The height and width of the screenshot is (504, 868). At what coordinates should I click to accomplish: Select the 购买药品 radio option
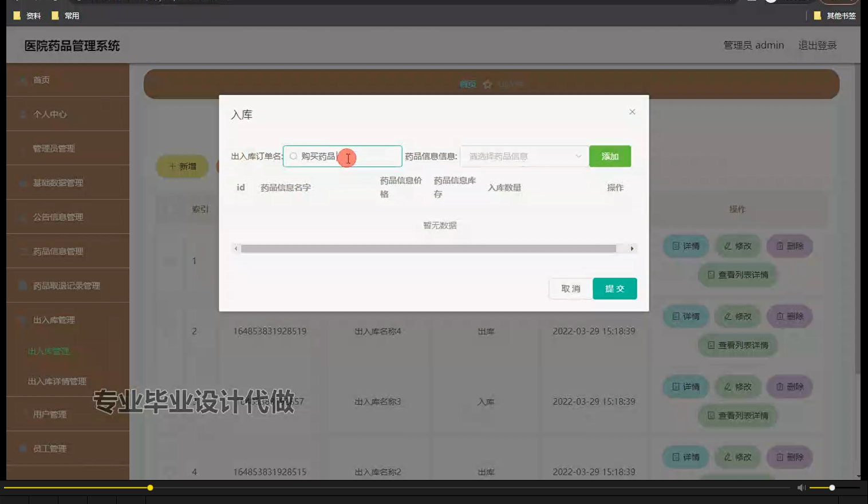point(294,156)
